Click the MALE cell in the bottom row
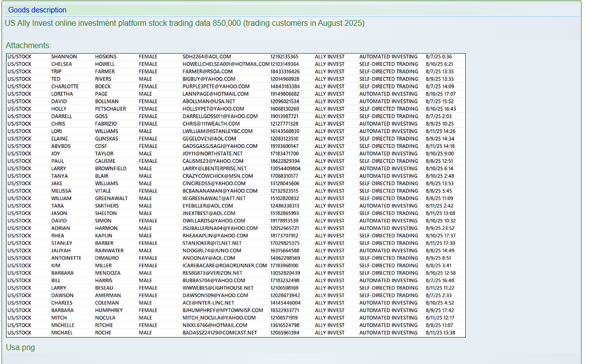The width and height of the screenshot is (590, 364). point(146,333)
